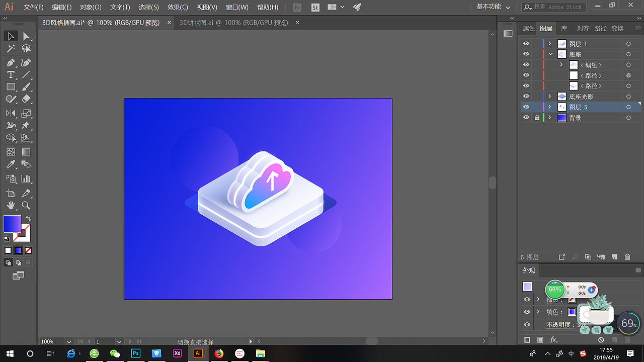Switch to the 属性 panel tab
Viewport: 644px width, 362px height.
coord(529,28)
